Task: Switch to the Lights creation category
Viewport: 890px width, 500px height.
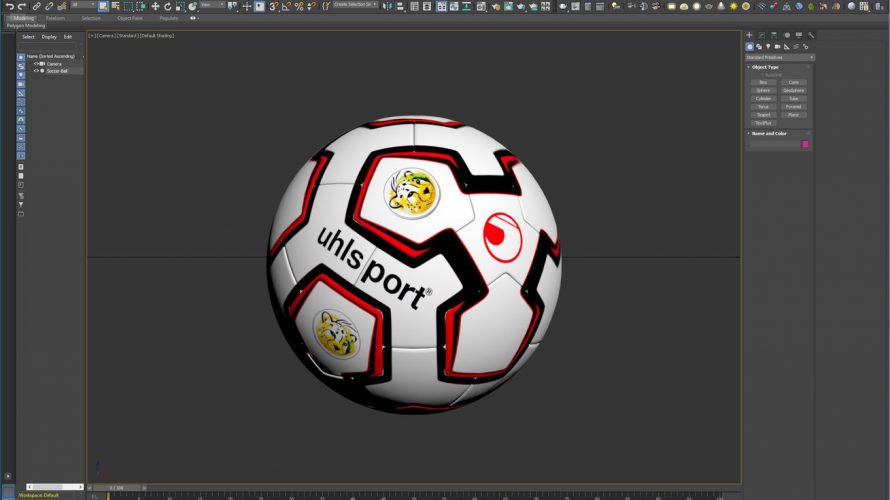Action: (x=767, y=47)
